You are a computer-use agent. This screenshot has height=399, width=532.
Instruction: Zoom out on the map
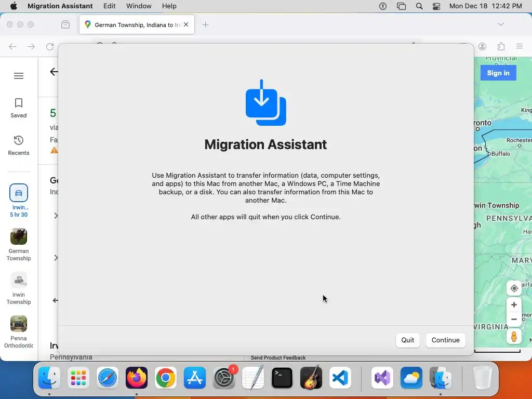coord(514,320)
